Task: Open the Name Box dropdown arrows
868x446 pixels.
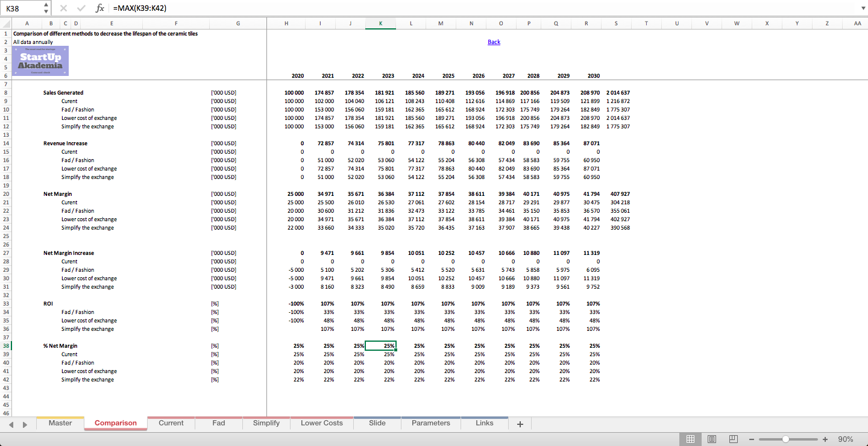Action: [x=46, y=8]
